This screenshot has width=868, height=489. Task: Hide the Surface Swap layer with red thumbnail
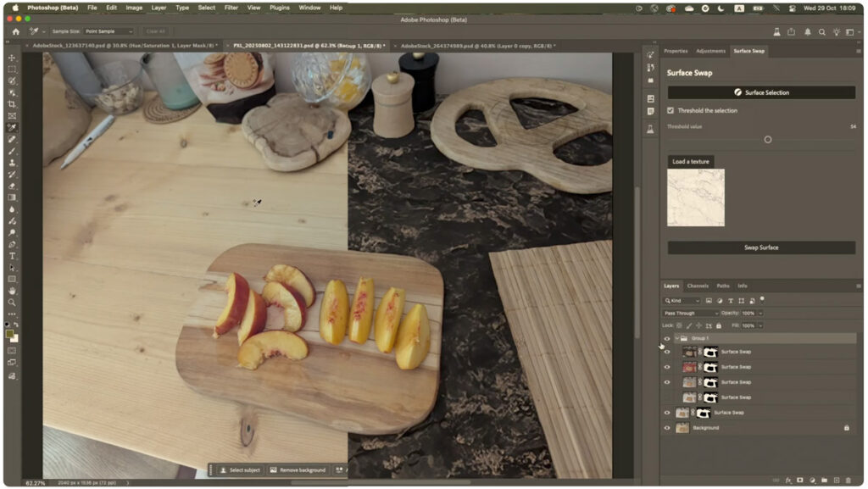[667, 367]
